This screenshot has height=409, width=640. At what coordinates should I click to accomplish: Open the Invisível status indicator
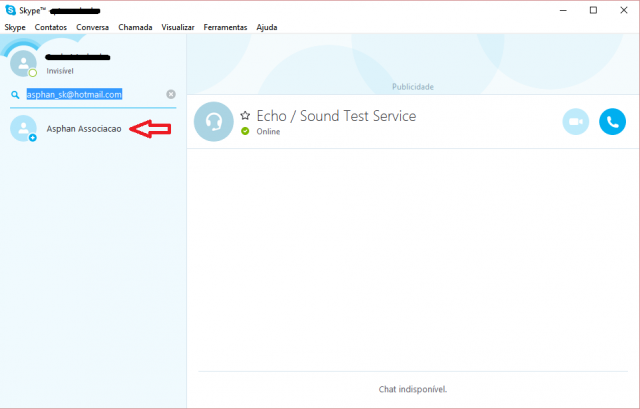[x=33, y=73]
